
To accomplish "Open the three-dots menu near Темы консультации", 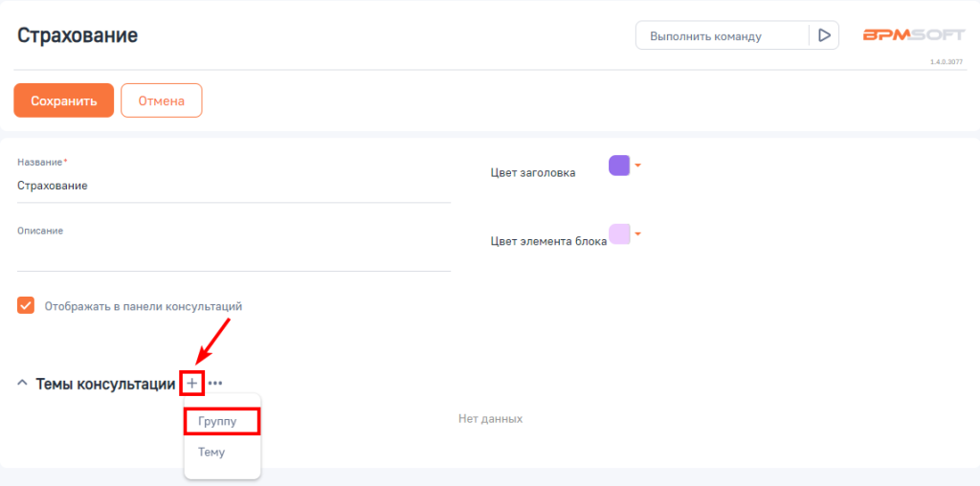I will click(215, 383).
